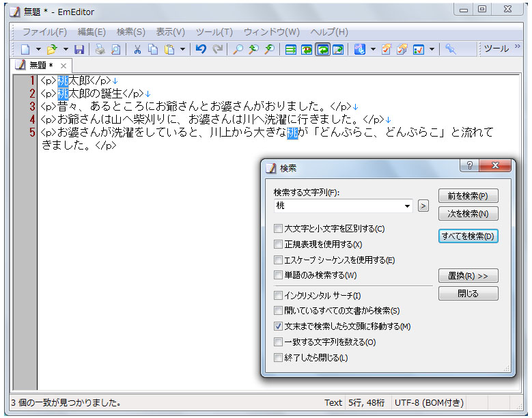Click the Print icon in toolbar
This screenshot has height=418, width=532.
tap(100, 50)
